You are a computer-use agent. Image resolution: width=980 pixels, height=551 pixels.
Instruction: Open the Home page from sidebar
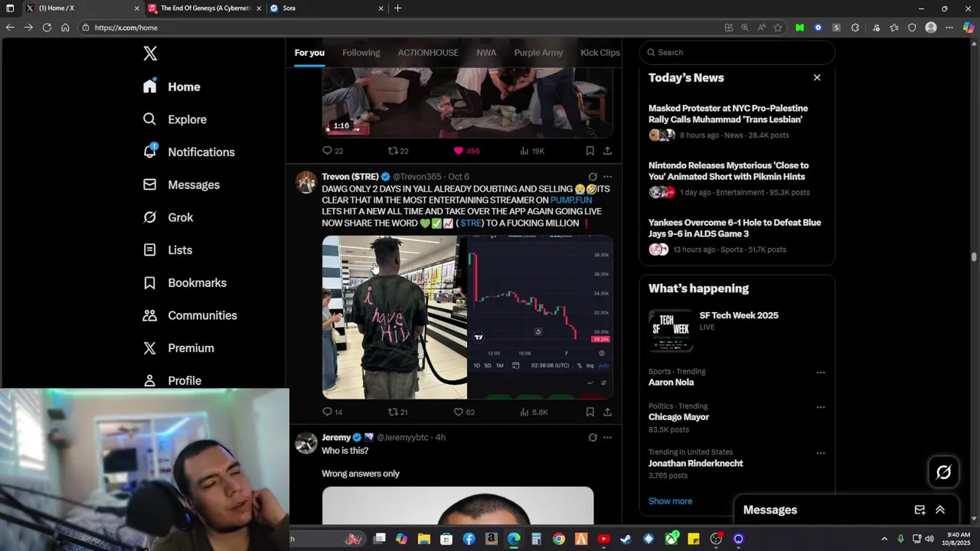click(171, 86)
